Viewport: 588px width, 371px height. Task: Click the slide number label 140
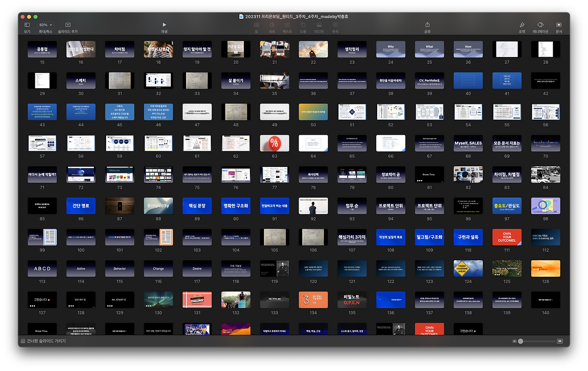(546, 313)
